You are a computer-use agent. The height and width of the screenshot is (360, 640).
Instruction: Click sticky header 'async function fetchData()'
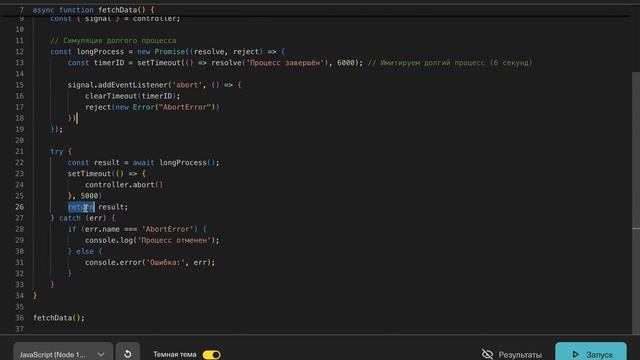point(93,10)
